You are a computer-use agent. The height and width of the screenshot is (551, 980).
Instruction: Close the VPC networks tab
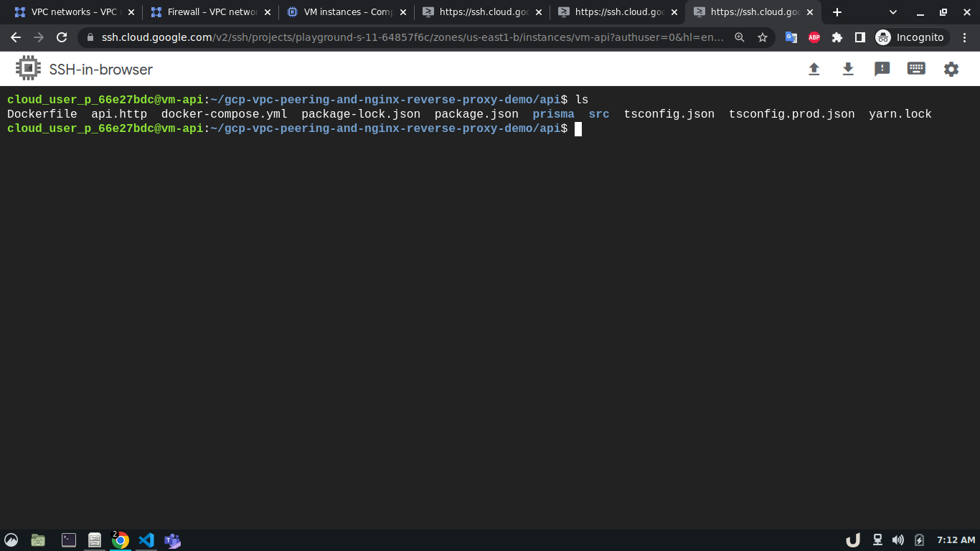(x=131, y=12)
